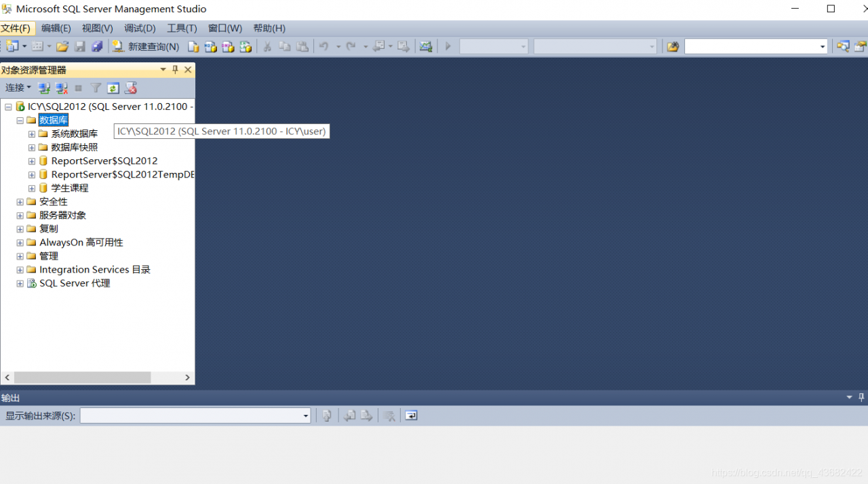The image size is (868, 484).
Task: Open the 帮助(H) menu
Action: (x=269, y=28)
